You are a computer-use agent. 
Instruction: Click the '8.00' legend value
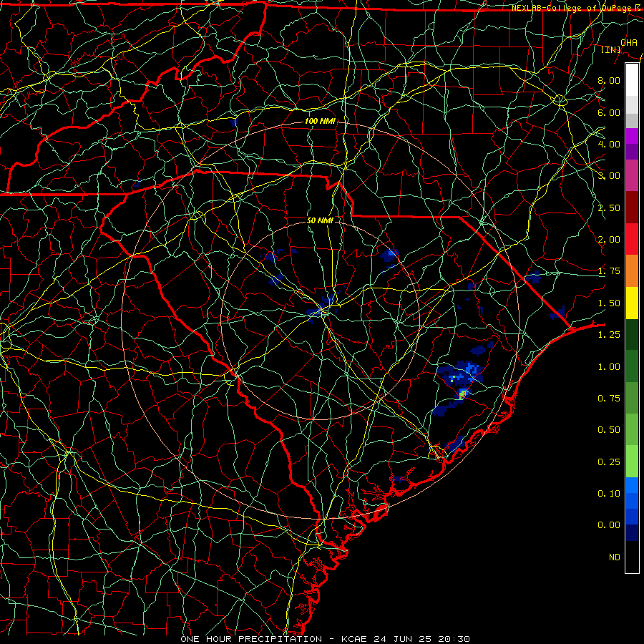[608, 80]
